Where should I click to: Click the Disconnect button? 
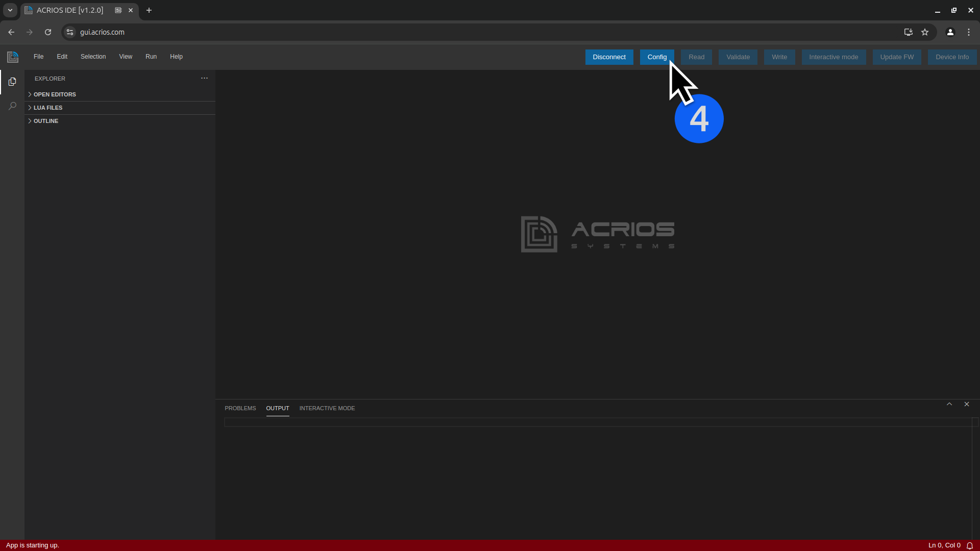609,57
